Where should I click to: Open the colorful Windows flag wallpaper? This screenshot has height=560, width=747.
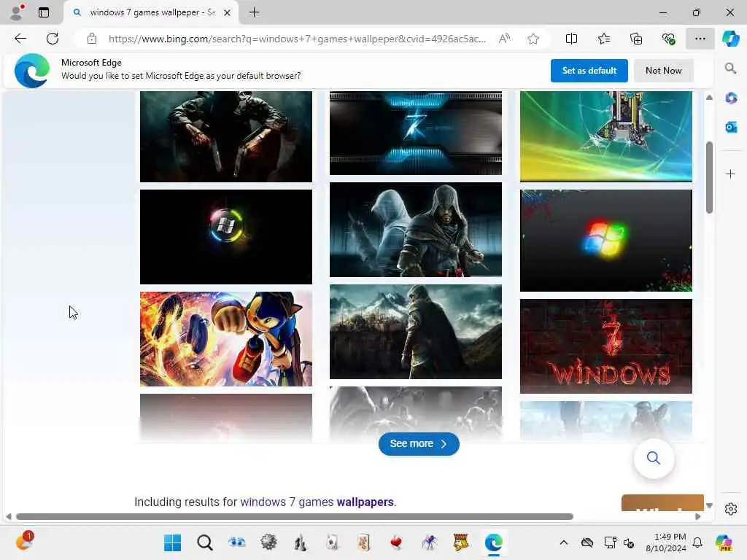[x=606, y=241]
